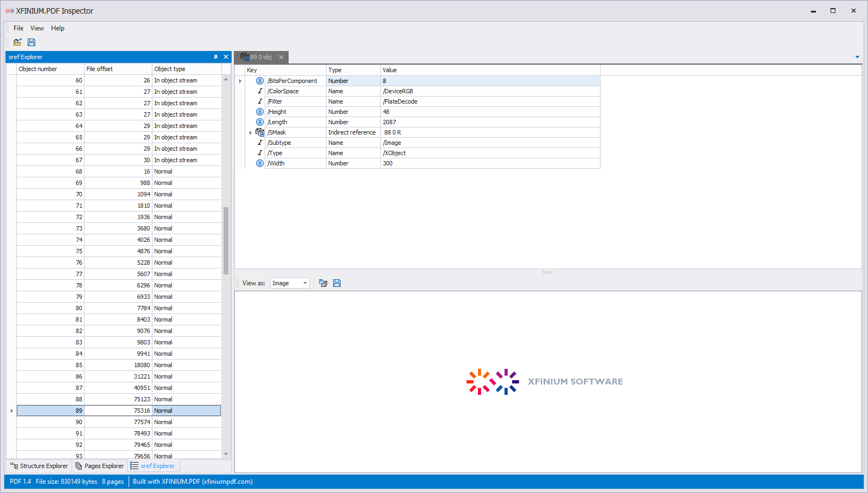Select object number 68 row
Viewport: 868px width, 493px height.
click(x=119, y=171)
